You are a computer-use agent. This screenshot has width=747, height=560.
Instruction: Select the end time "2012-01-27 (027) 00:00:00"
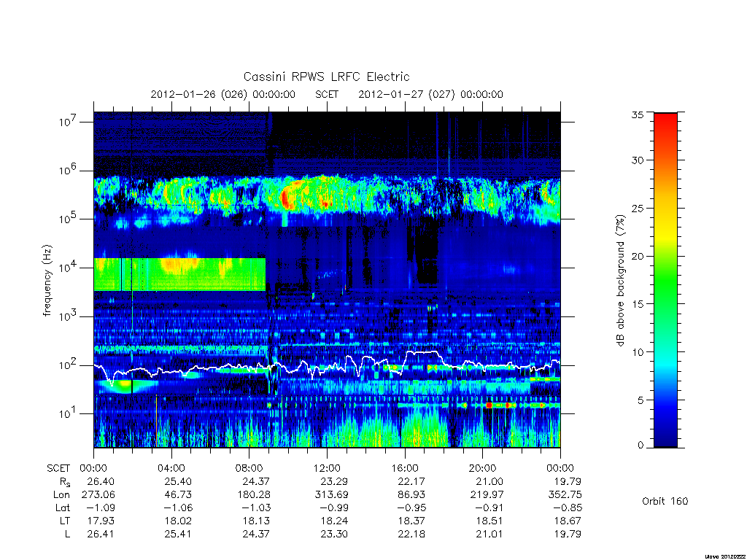(x=430, y=94)
